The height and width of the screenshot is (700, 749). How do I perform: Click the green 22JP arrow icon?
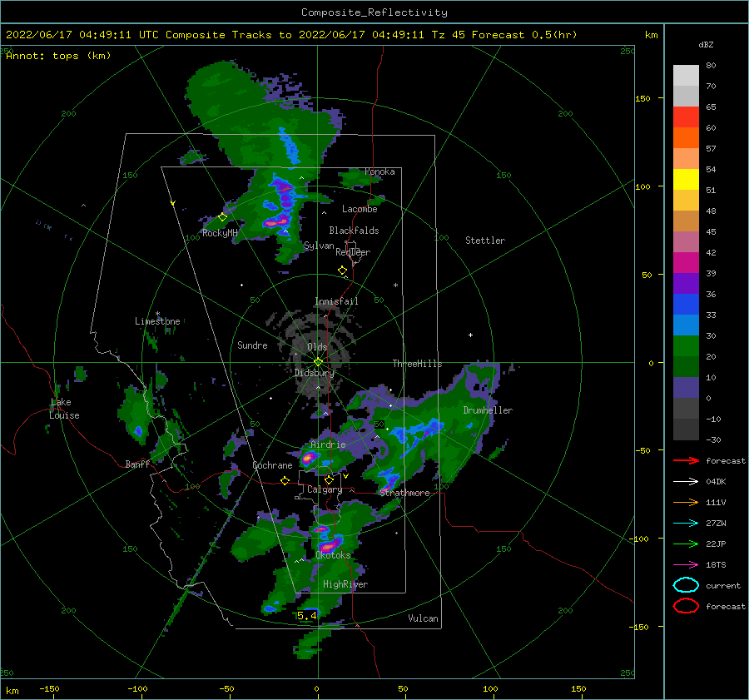point(686,544)
